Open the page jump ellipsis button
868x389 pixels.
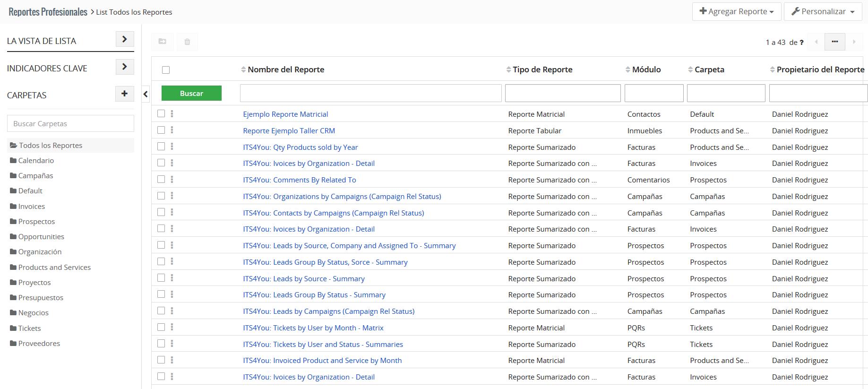coord(834,42)
